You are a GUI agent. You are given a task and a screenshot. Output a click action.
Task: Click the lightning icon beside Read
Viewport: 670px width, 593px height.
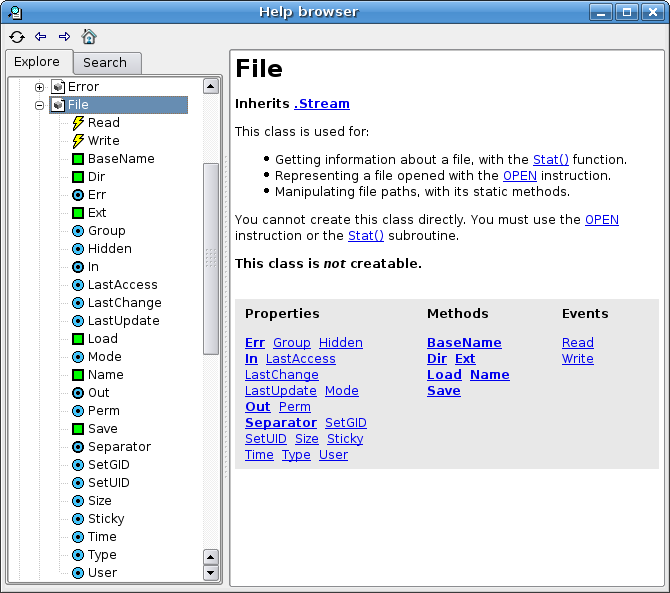pos(78,123)
